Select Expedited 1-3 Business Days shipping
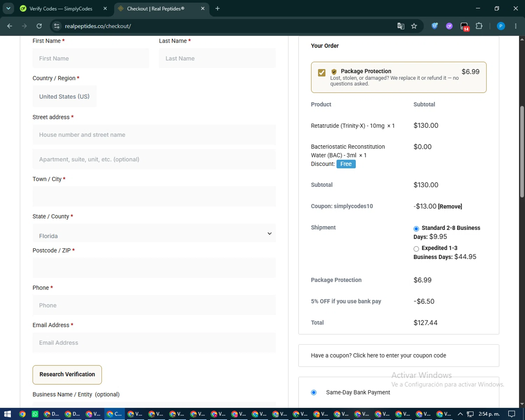 tap(416, 249)
